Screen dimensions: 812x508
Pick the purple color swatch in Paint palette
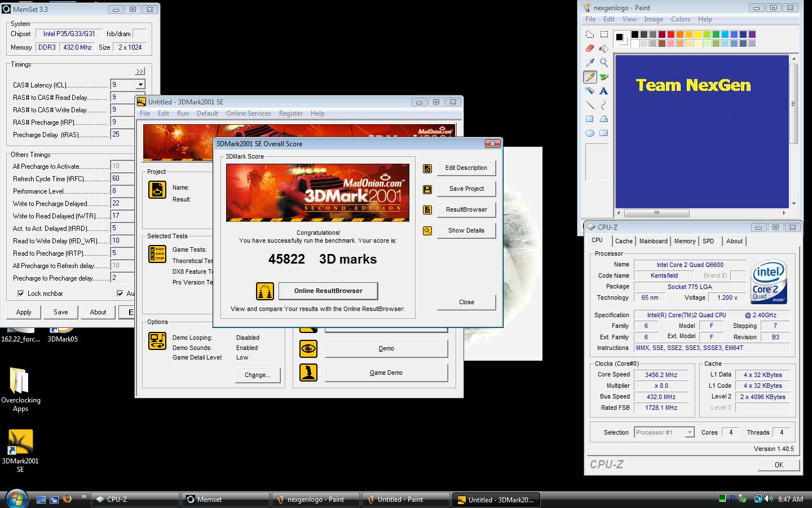pos(752,34)
